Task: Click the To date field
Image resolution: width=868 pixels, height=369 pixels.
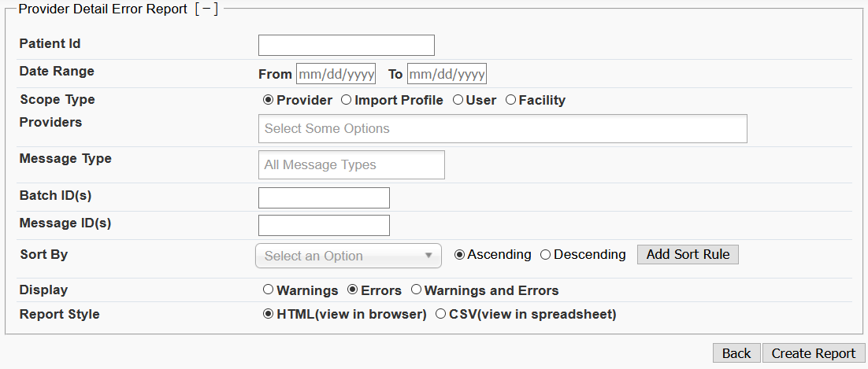Action: coord(447,74)
